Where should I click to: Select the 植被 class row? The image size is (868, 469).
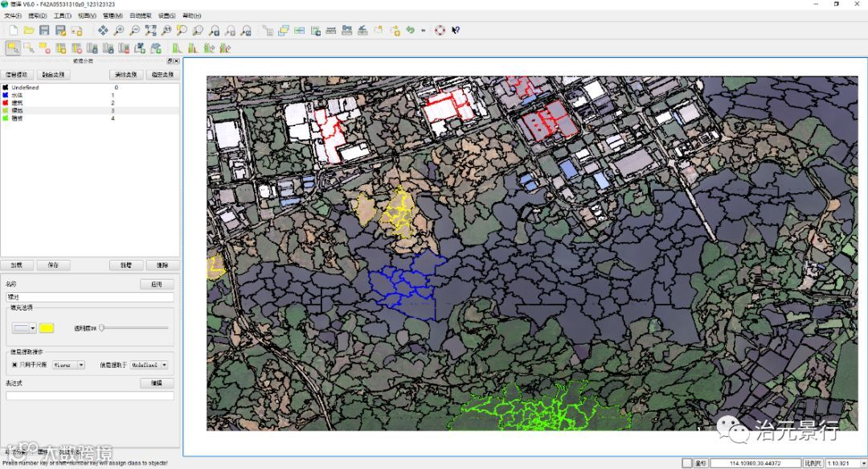[90, 118]
